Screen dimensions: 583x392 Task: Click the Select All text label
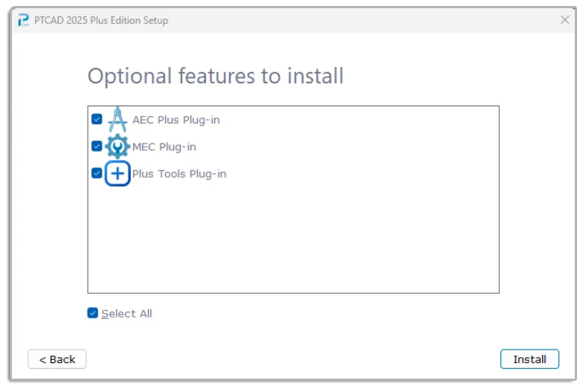[x=126, y=314]
